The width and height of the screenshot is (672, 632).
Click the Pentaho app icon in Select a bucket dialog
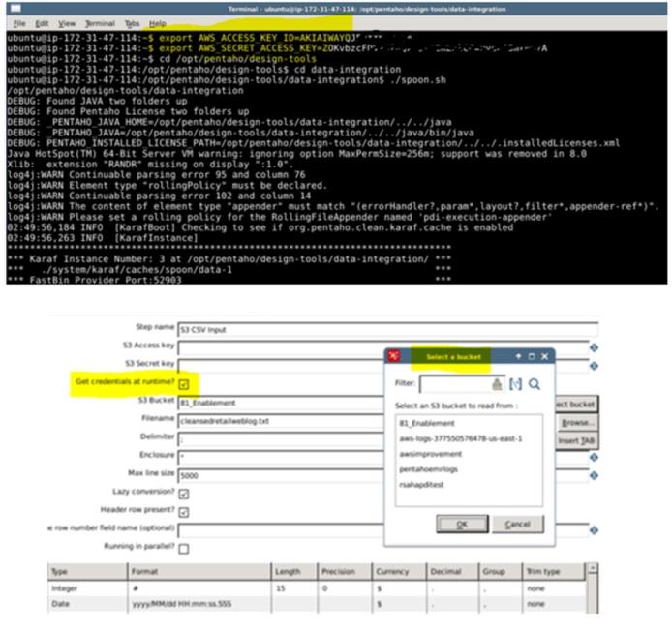(394, 355)
